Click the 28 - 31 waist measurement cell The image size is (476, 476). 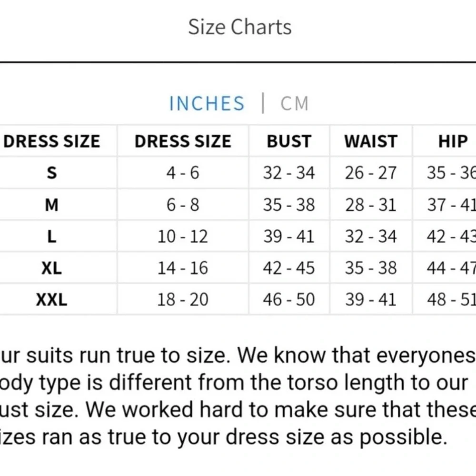point(371,205)
